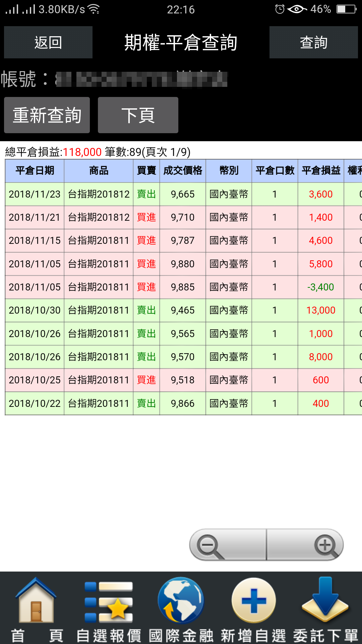Select profit value 1,400
Image resolution: width=362 pixels, height=644 pixels.
321,217
